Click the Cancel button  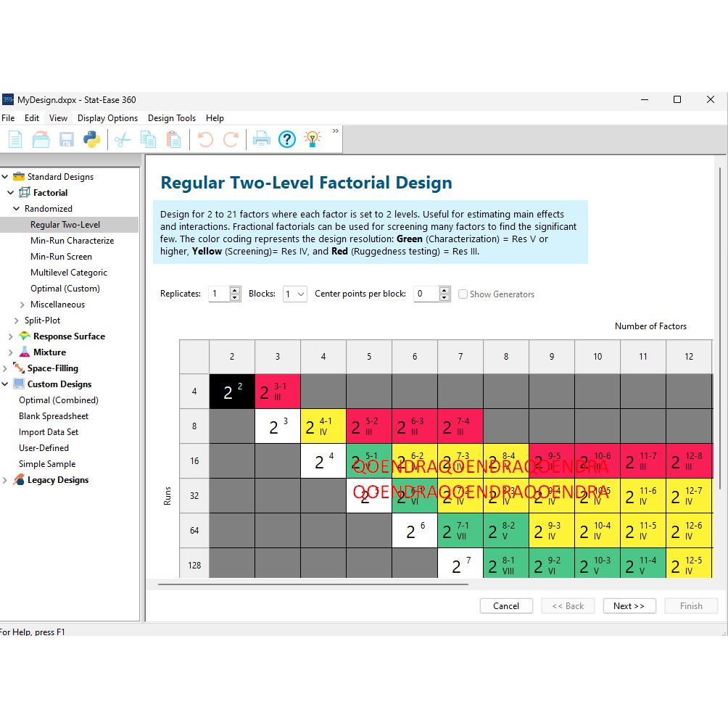point(506,606)
